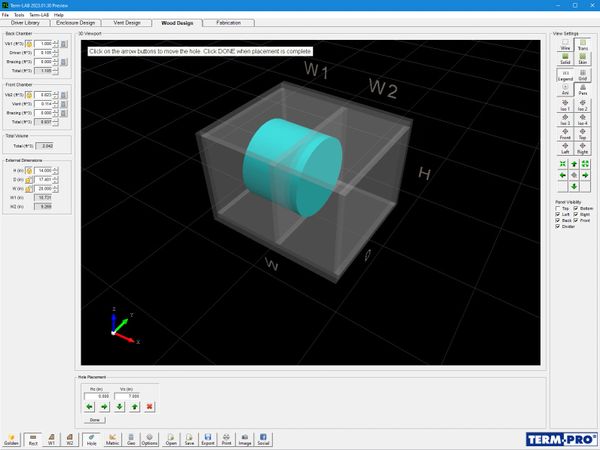Check the Top panel visibility box
Screen dimensions: 600x450
(558, 209)
